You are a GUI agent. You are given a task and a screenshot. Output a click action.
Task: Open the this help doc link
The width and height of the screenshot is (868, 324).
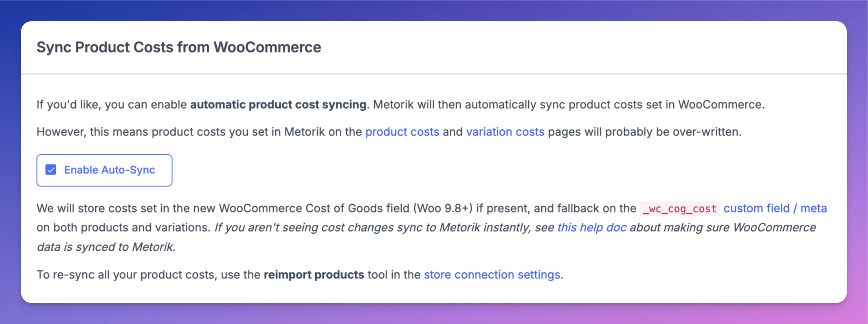(591, 228)
